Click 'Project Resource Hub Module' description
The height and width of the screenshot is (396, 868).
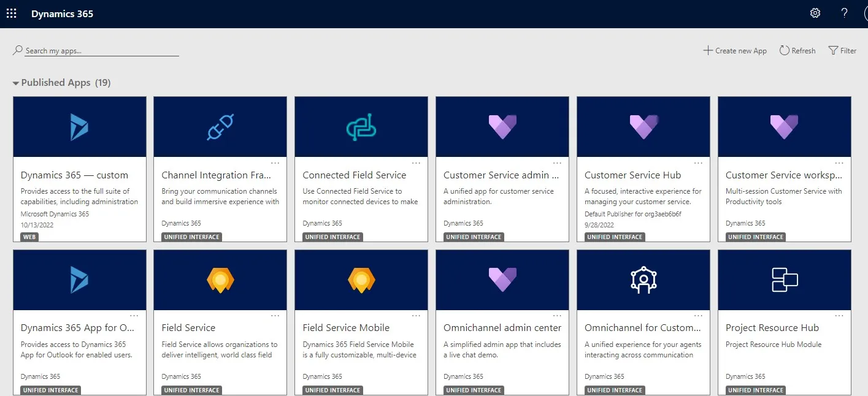tap(774, 345)
